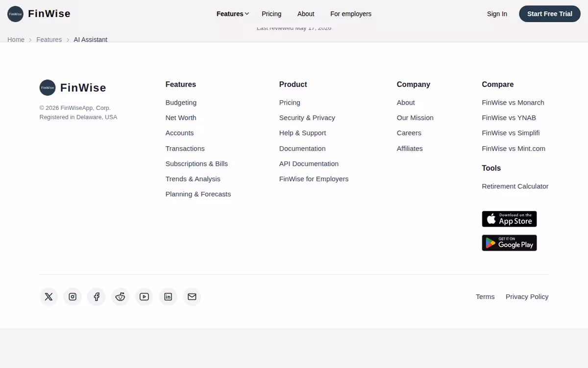
Task: Click Registered in Delaware, USA text
Action: pos(78,117)
